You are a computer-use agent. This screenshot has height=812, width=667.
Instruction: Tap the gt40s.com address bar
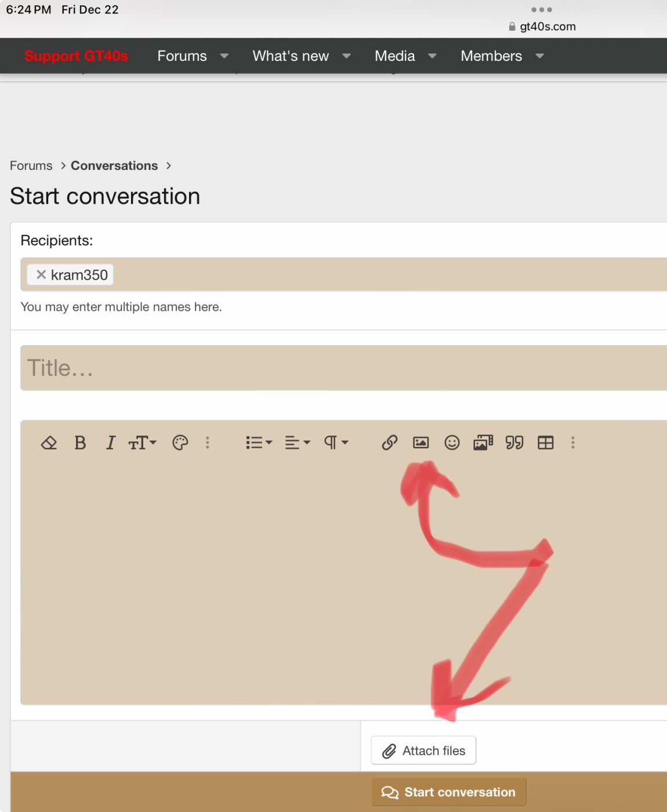pos(542,27)
